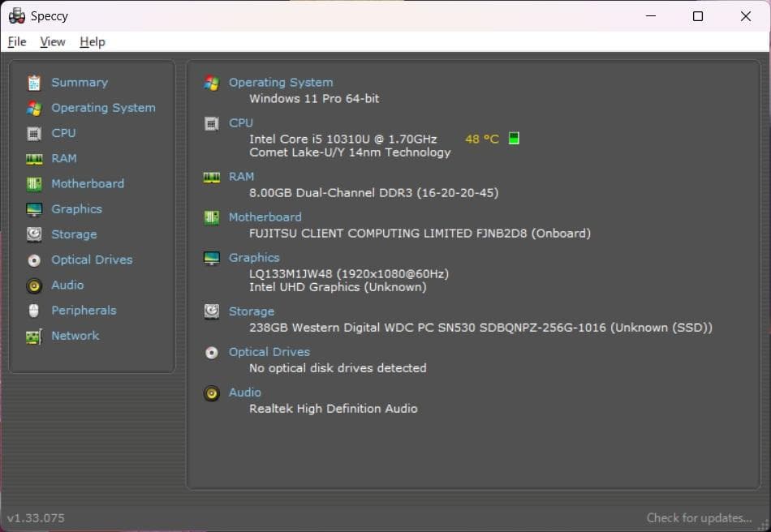Select the Summary page icon

click(x=32, y=82)
